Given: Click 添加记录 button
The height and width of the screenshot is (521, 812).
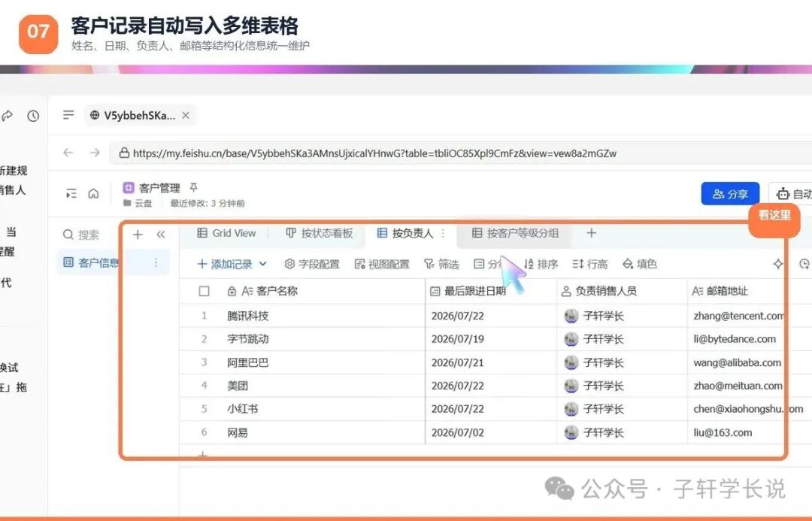Looking at the screenshot, I should click(x=225, y=264).
